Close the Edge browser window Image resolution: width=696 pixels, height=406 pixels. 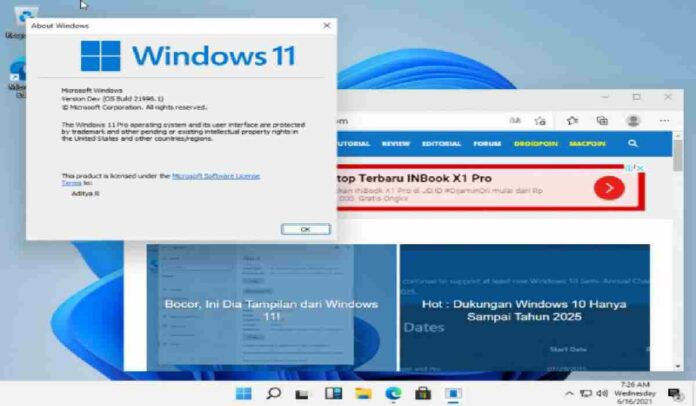point(668,97)
